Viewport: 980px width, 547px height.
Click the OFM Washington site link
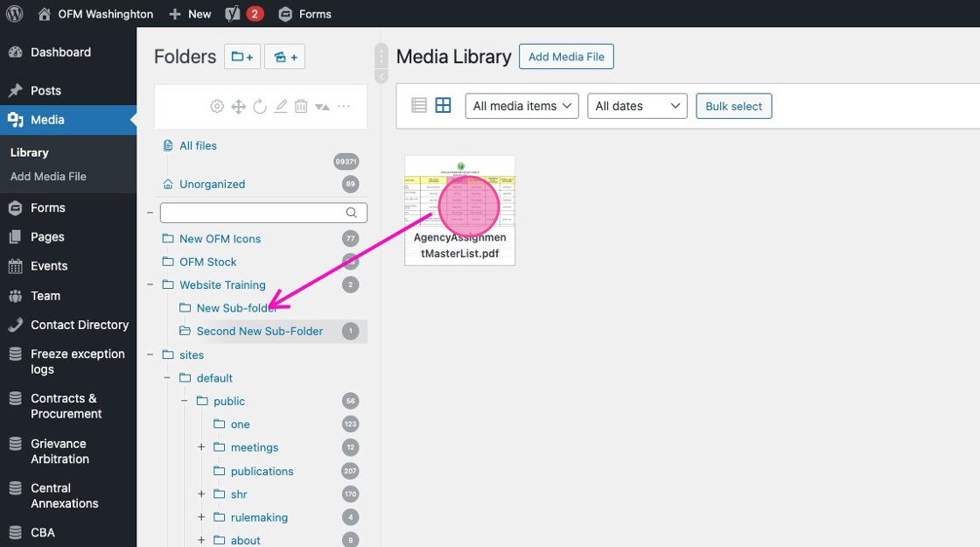(105, 14)
